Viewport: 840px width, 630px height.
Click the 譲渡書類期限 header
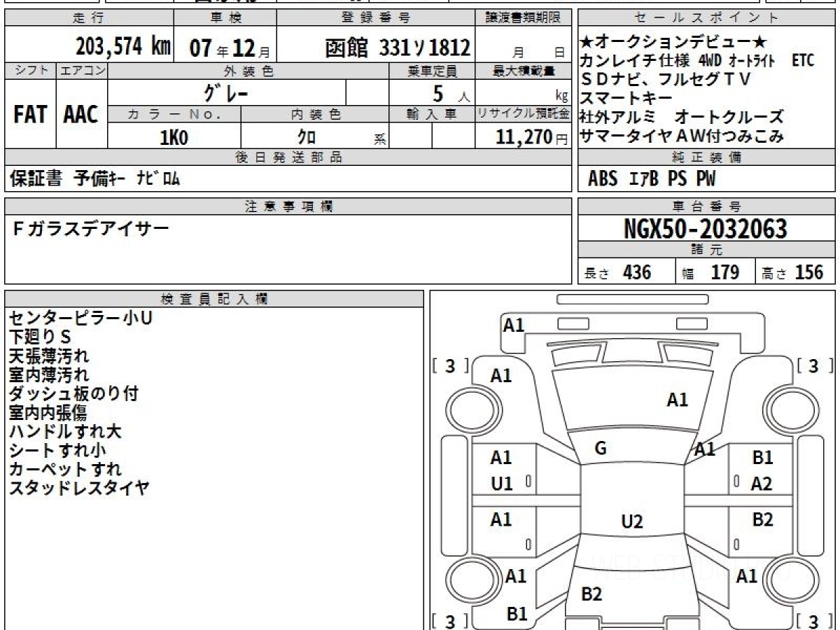point(524,17)
